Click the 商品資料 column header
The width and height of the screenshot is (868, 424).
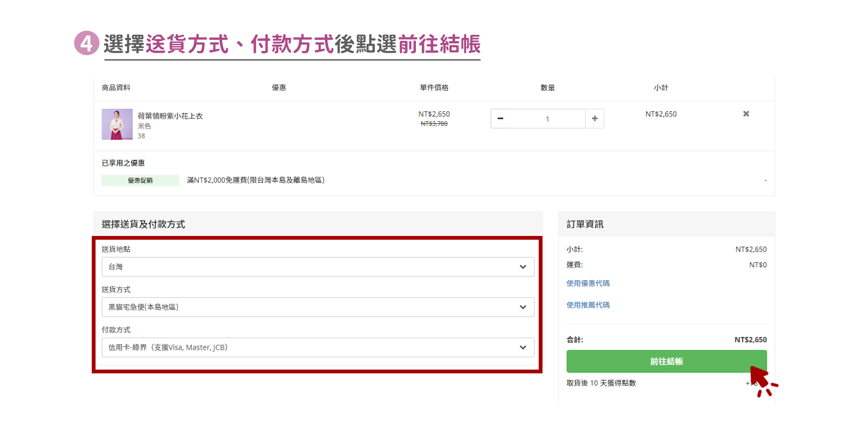tap(116, 88)
